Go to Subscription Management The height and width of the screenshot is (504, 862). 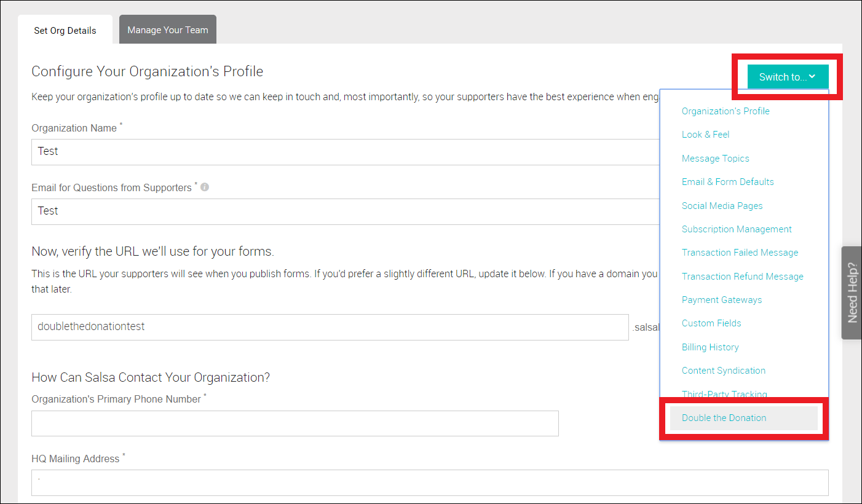[x=737, y=229]
